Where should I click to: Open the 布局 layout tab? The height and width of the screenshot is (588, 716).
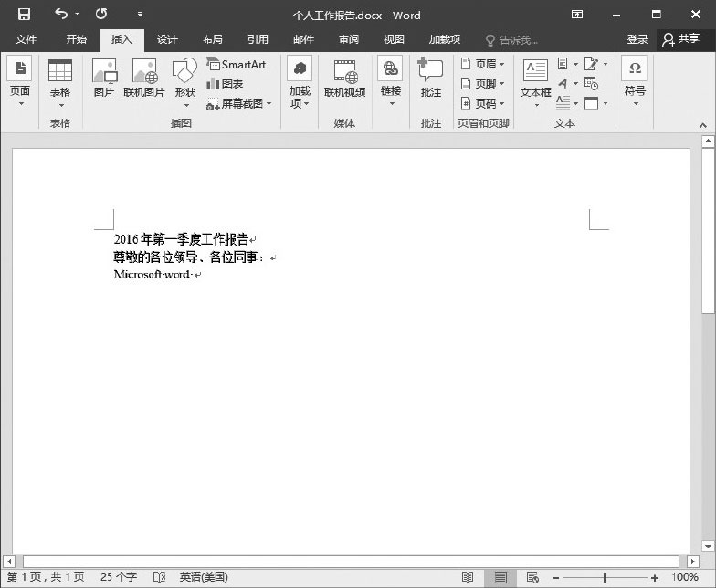point(212,39)
